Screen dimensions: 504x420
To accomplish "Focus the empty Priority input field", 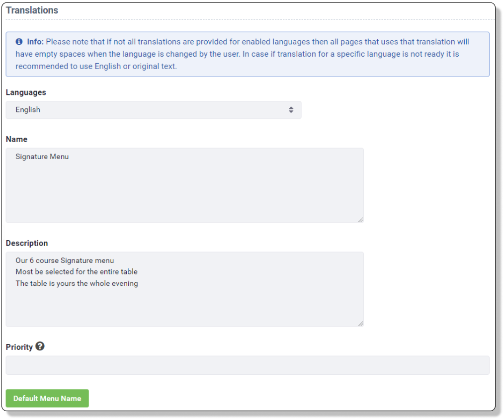I will coord(248,365).
